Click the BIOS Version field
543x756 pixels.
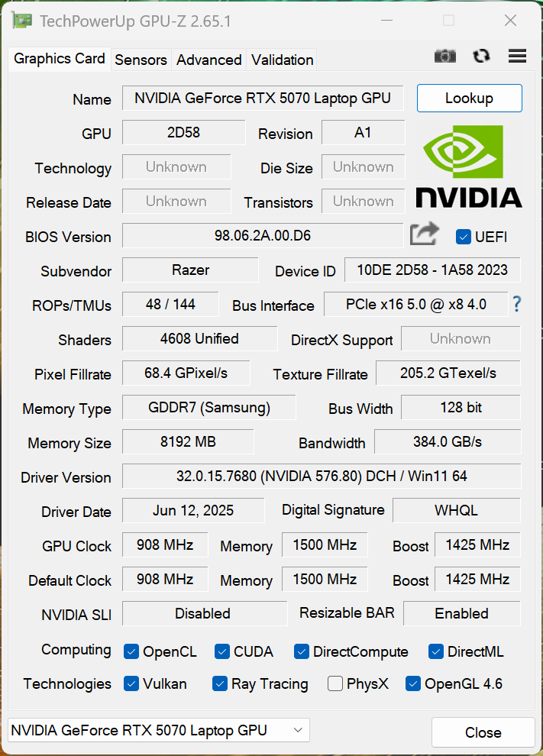click(263, 236)
